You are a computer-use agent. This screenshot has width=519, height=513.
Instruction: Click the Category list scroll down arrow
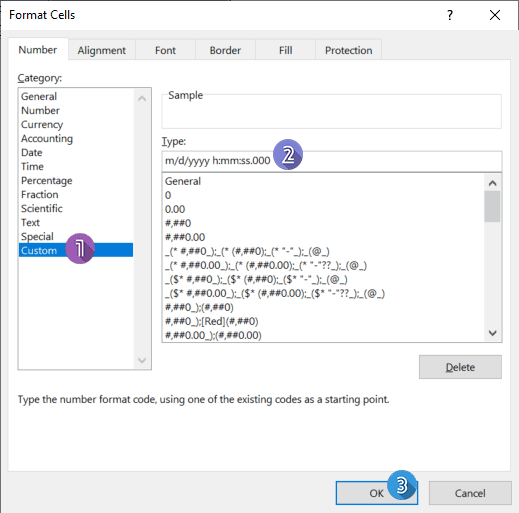point(142,360)
